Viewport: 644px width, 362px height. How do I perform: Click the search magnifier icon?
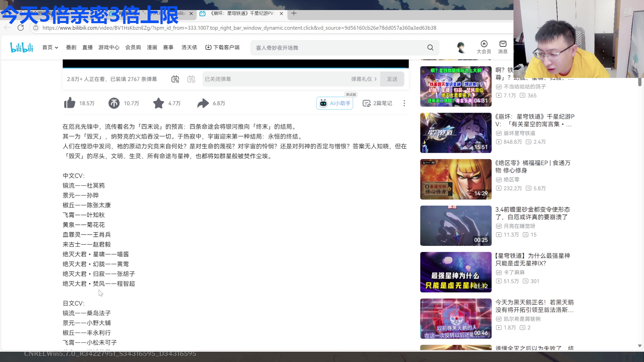[x=430, y=48]
